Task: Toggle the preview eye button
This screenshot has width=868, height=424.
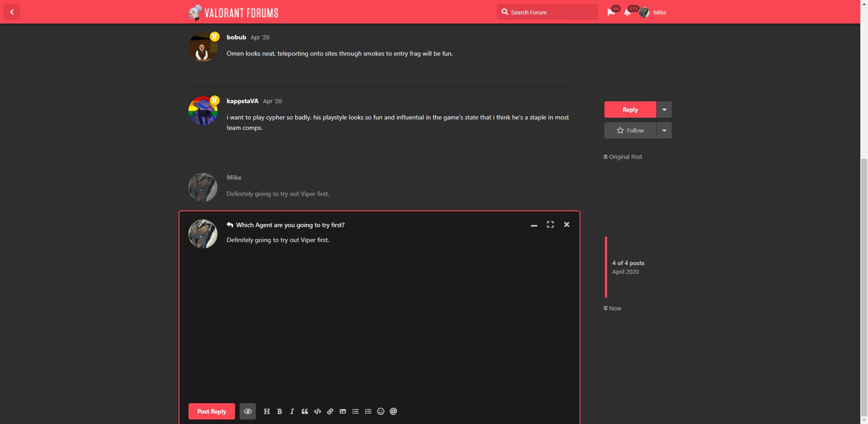Action: tap(248, 411)
